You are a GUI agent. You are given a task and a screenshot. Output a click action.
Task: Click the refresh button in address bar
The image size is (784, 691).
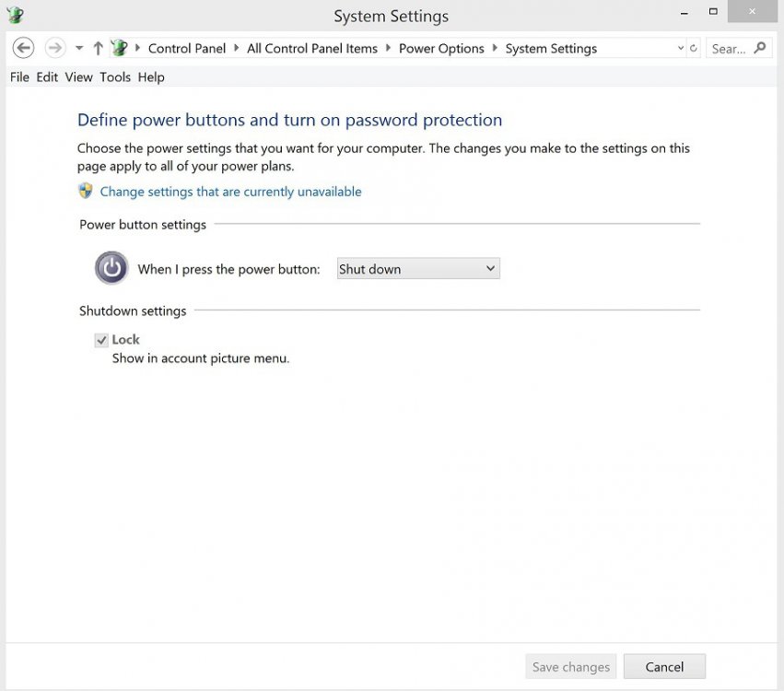click(x=694, y=49)
